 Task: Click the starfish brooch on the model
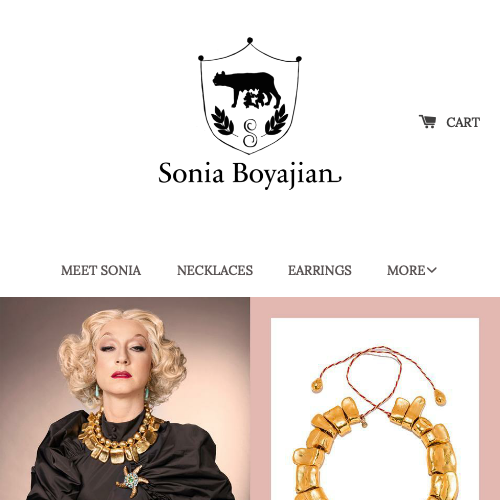(x=132, y=480)
